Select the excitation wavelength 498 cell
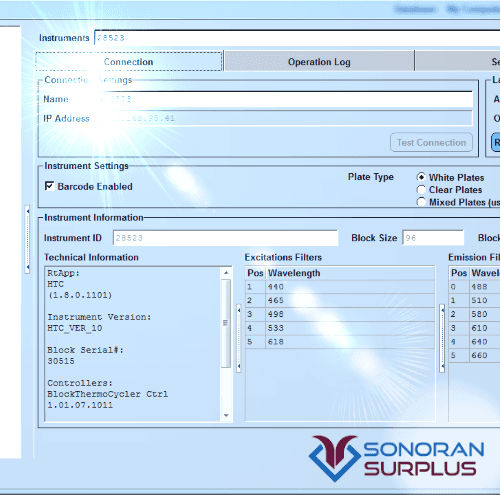The width and height of the screenshot is (500, 495). [350, 314]
